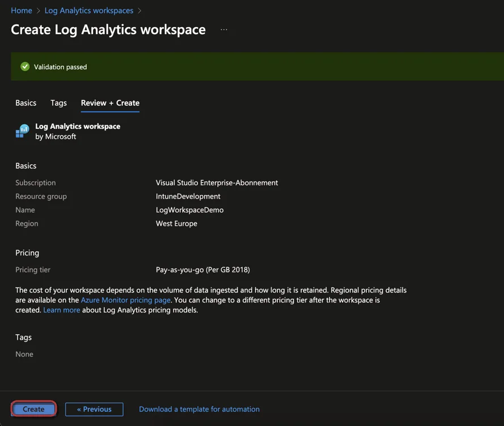Select the Review + Create tab
The height and width of the screenshot is (426, 504).
click(x=110, y=103)
